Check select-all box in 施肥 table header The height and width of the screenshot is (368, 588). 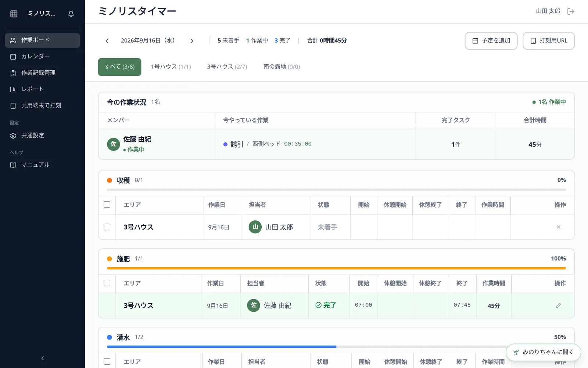pyautogui.click(x=107, y=283)
